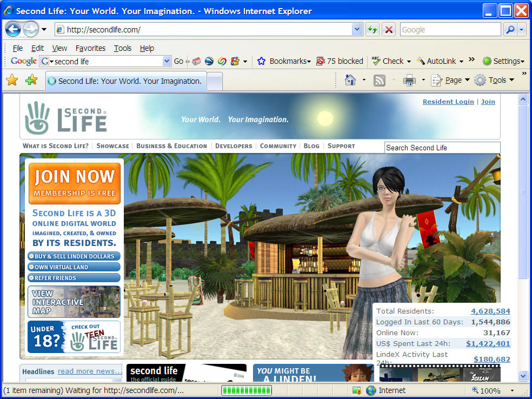Expand the Print button dropdown arrow
Screen dimensions: 532x399
423,80
